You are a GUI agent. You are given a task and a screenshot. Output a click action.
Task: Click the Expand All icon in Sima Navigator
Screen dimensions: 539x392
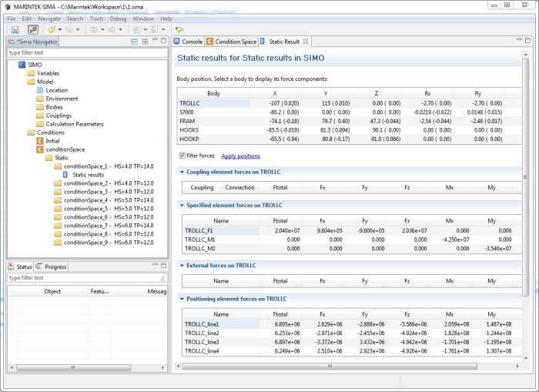pos(146,42)
